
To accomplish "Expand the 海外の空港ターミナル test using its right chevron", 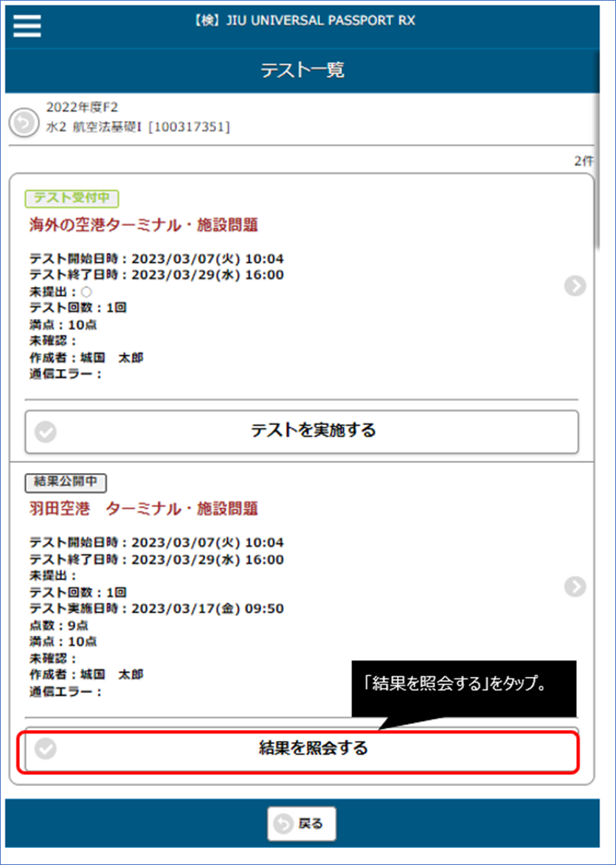I will coord(575,286).
